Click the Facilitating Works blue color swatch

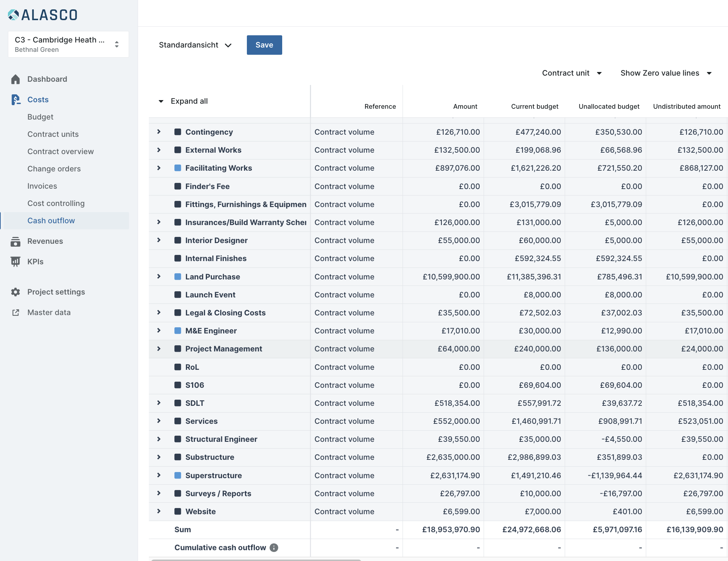click(x=178, y=168)
